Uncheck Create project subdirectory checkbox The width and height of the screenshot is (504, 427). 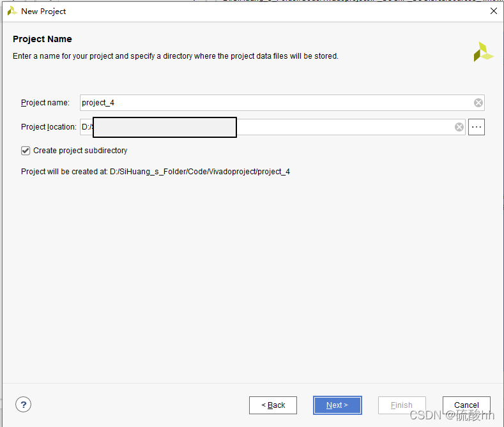pos(26,151)
